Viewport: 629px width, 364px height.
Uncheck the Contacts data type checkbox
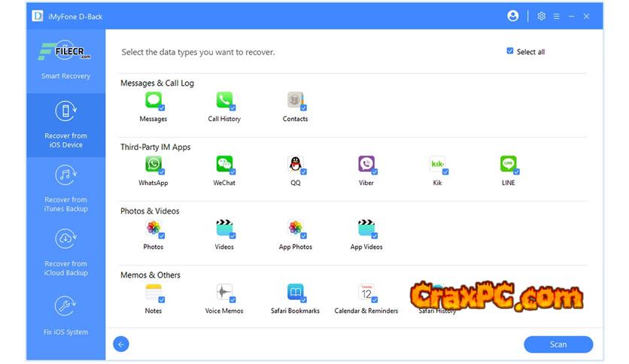coord(303,108)
